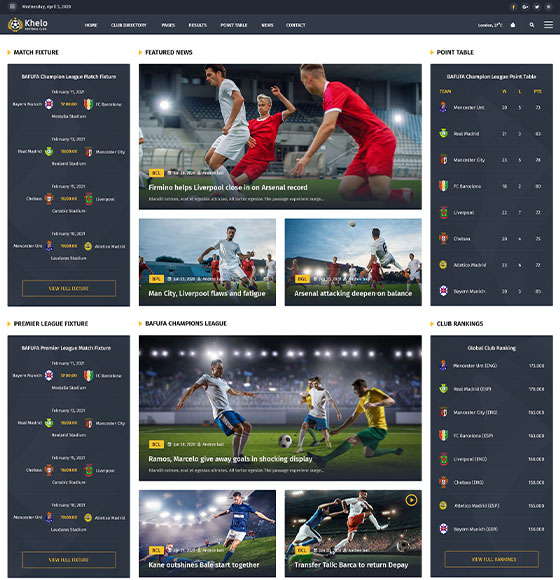Go to the Home menu item
The image size is (560, 580).
[x=91, y=25]
